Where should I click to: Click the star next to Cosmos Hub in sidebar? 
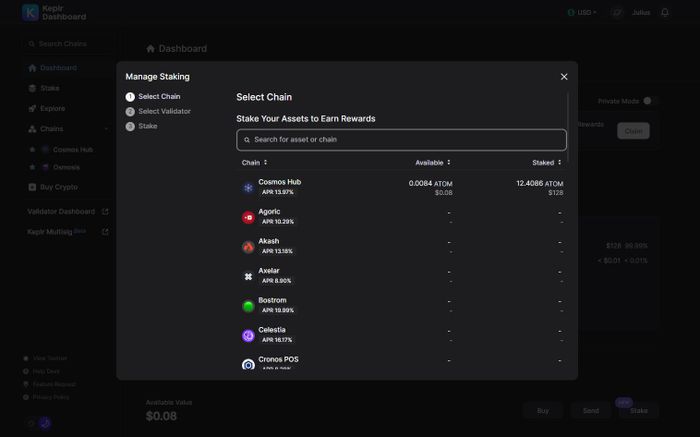point(32,150)
